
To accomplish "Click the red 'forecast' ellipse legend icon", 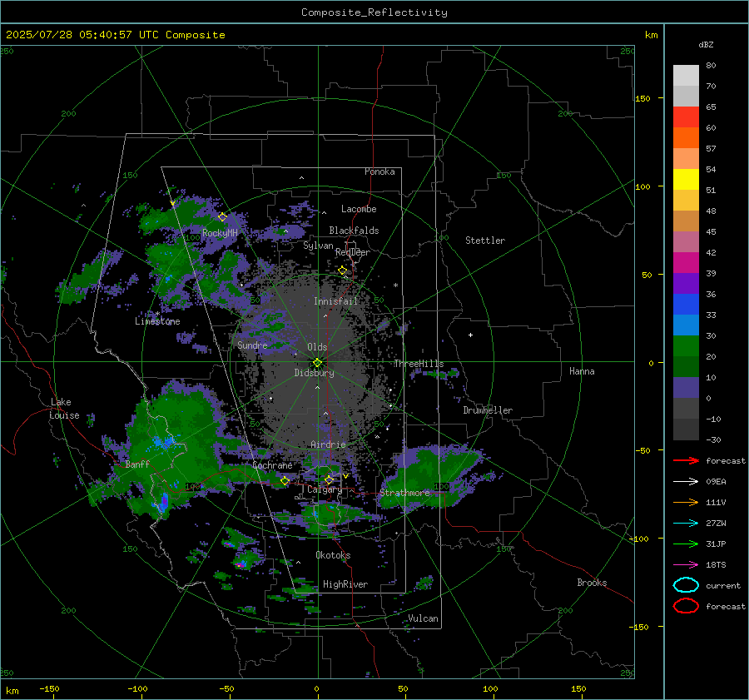I will click(x=686, y=606).
